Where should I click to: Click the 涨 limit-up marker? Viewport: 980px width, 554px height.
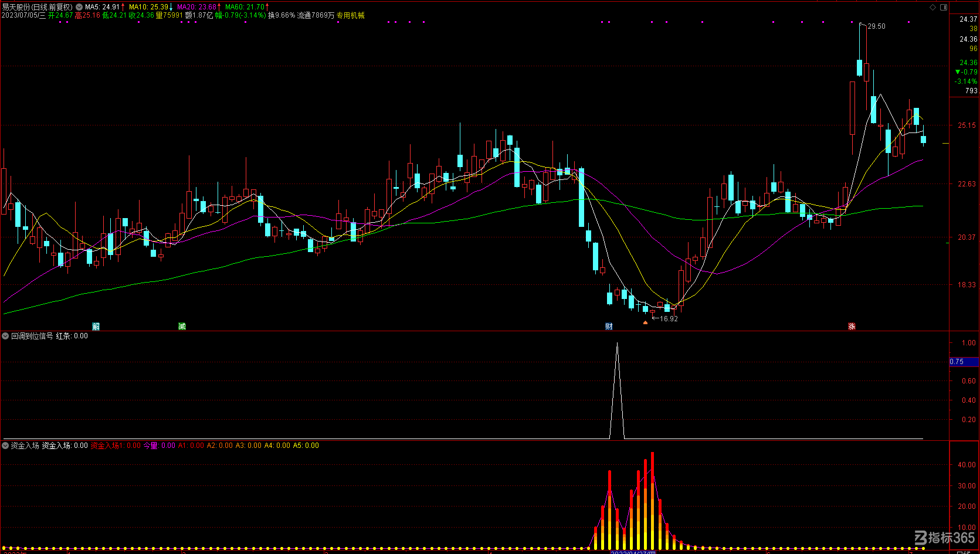click(x=852, y=327)
